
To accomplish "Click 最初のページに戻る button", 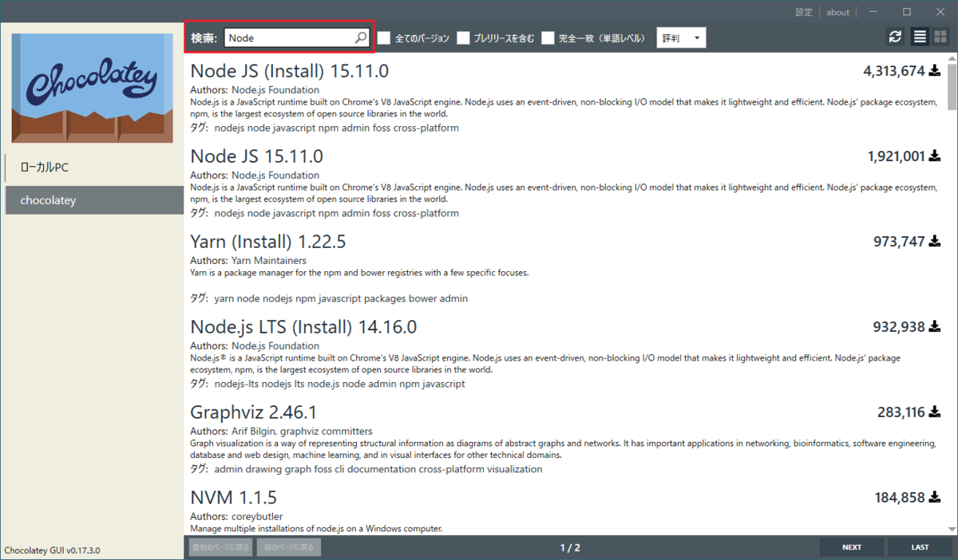I will click(221, 547).
